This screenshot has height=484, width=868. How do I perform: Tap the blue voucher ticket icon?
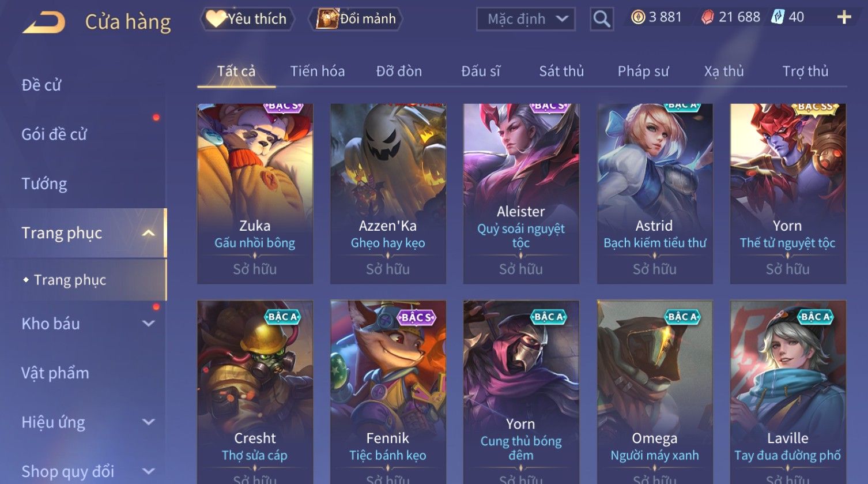point(778,17)
